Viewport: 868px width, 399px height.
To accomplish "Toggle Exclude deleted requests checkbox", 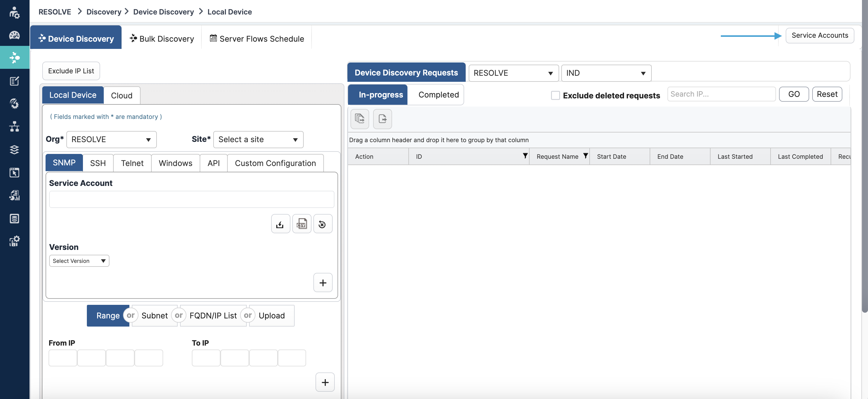I will click(555, 95).
